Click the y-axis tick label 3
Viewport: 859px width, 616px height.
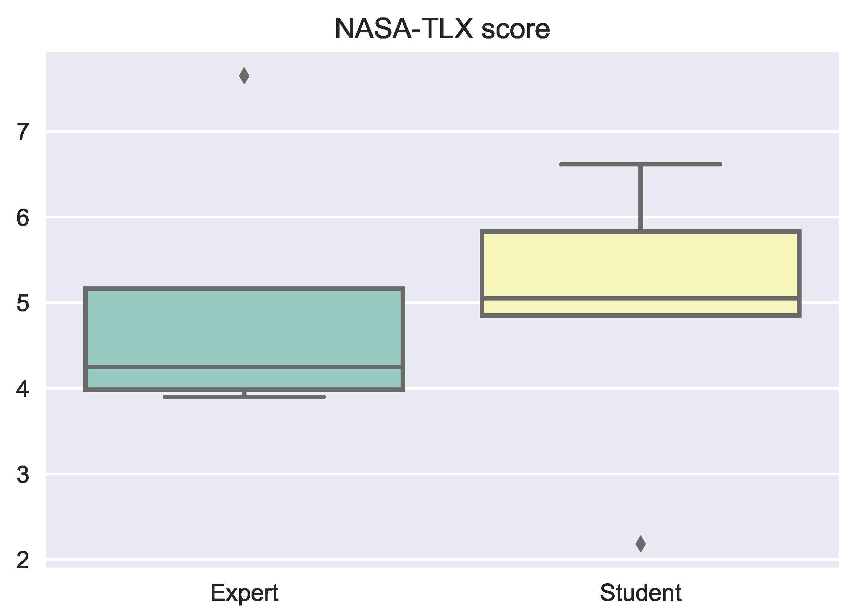(x=23, y=474)
